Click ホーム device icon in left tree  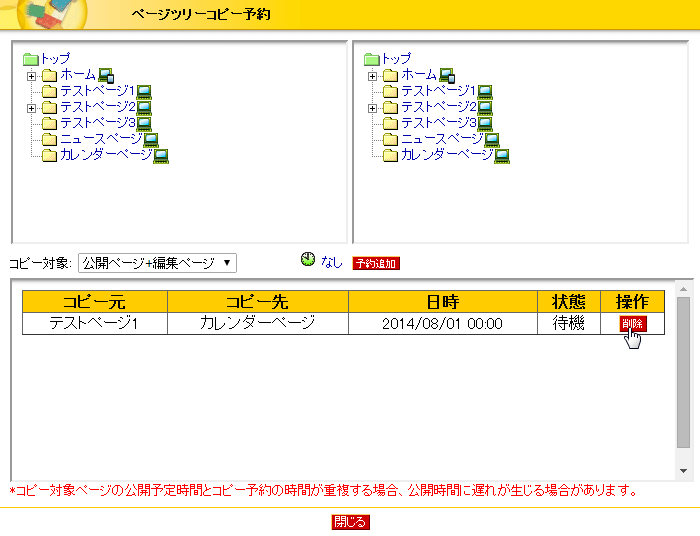[x=106, y=76]
